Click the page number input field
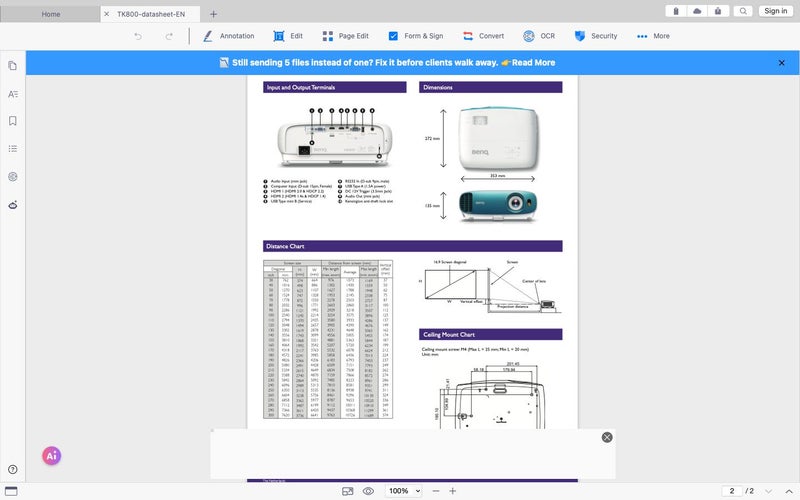 point(733,491)
